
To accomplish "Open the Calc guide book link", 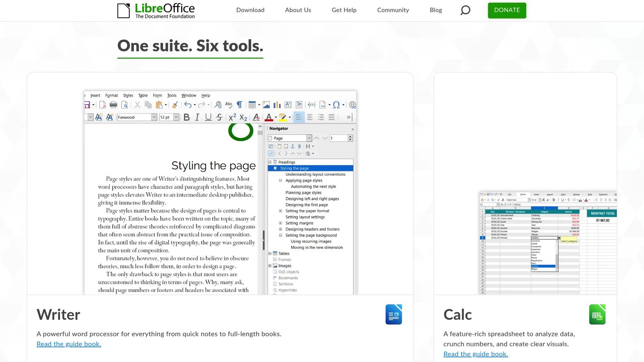I will [x=476, y=354].
